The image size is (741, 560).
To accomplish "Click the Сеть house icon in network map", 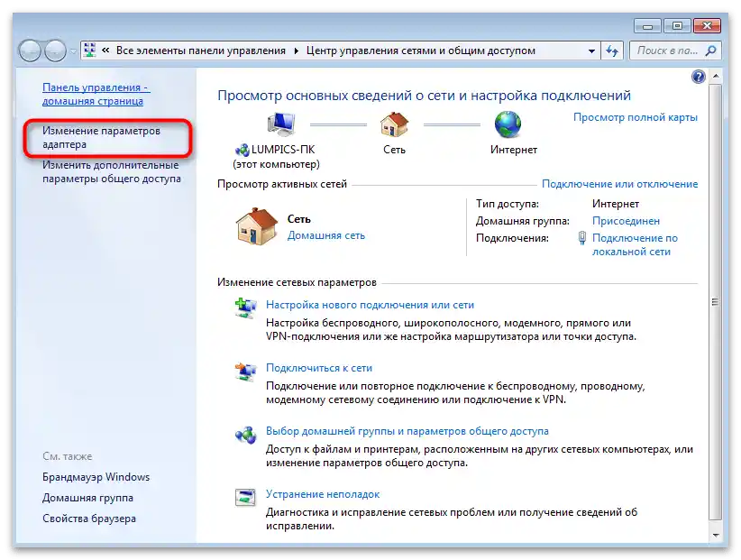I will (394, 124).
